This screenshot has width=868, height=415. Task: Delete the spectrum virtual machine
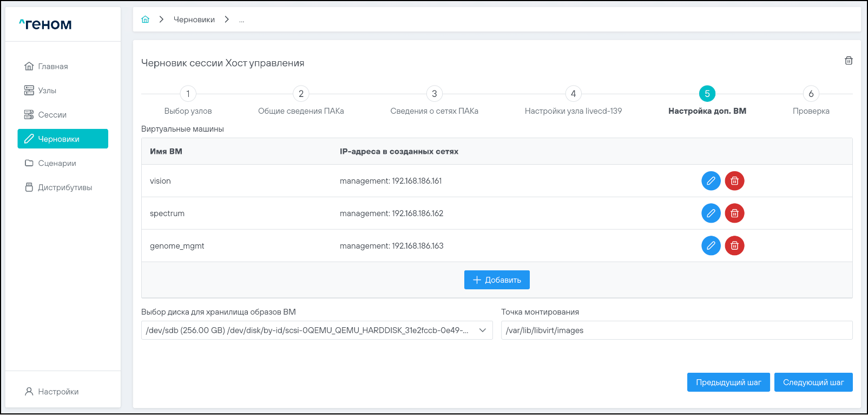(x=734, y=213)
